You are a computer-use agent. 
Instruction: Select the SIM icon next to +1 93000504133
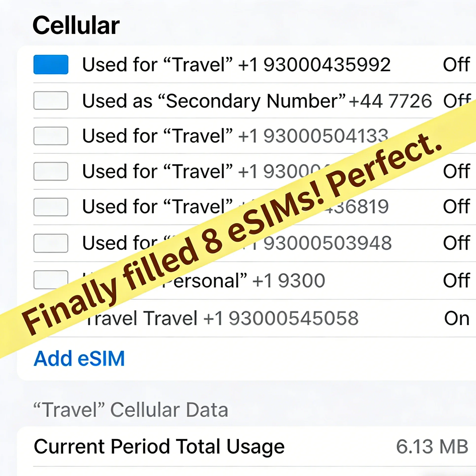pos(51,136)
